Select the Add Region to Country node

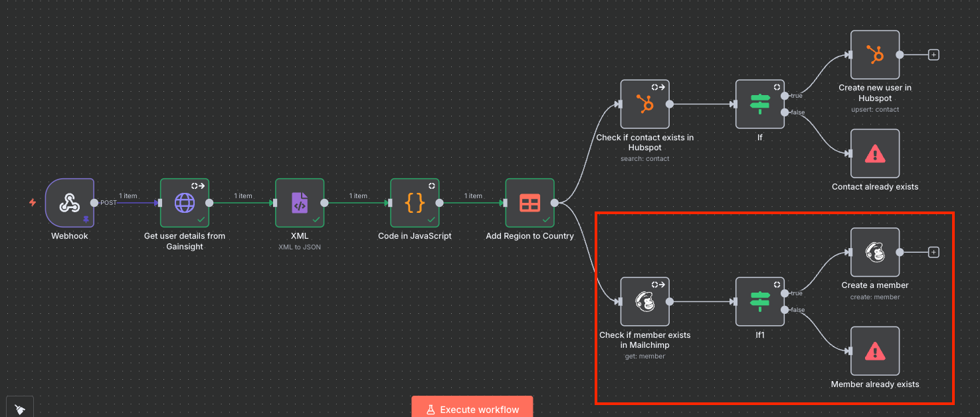click(x=530, y=203)
